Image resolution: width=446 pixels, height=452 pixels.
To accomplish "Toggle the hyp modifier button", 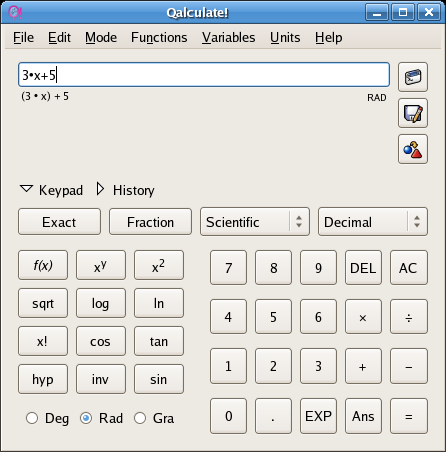I will tap(43, 379).
